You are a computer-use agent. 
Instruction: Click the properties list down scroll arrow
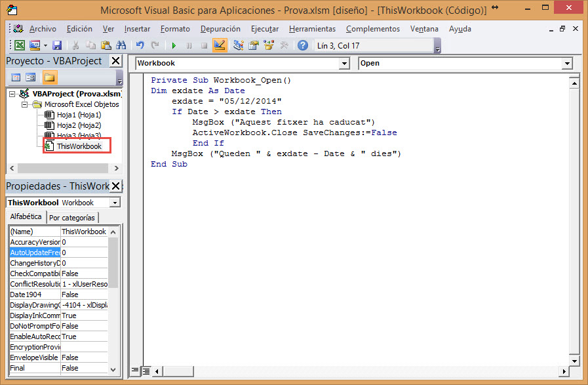(113, 370)
